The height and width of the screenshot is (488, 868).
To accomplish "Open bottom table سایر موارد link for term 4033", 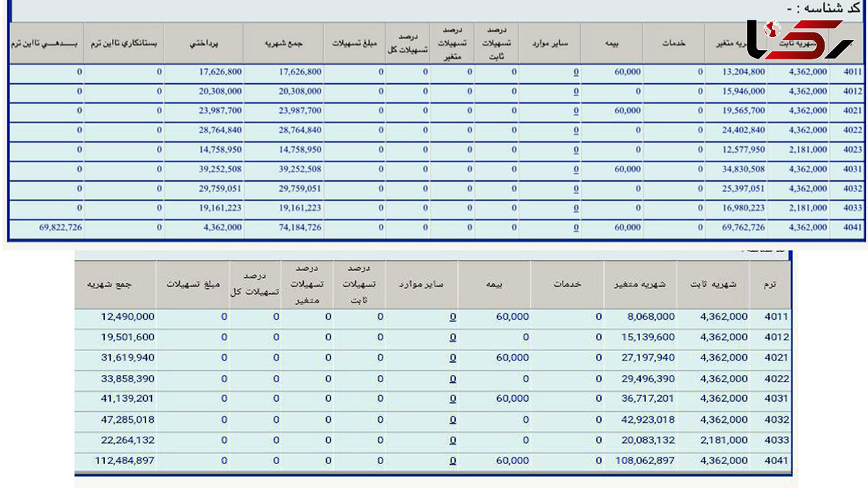I will [452, 440].
